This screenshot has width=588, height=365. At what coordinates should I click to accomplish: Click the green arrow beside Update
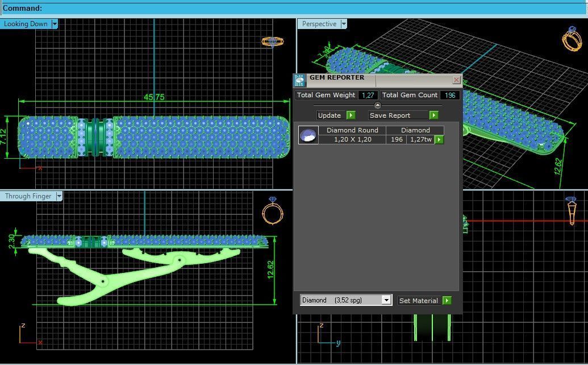[351, 115]
